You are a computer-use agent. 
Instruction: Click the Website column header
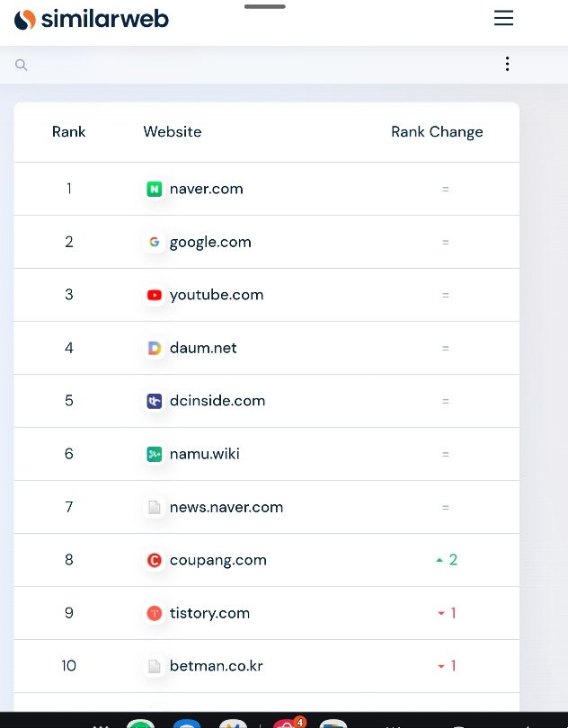[173, 131]
